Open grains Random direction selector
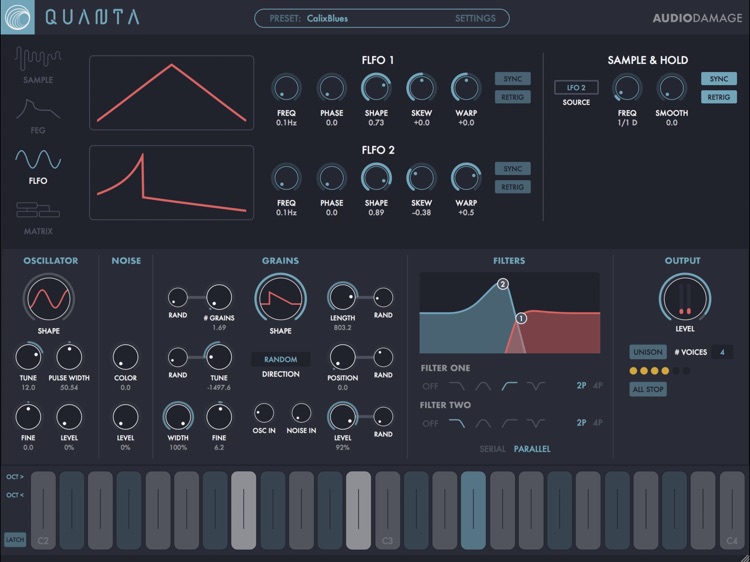The image size is (750, 562). [x=281, y=359]
